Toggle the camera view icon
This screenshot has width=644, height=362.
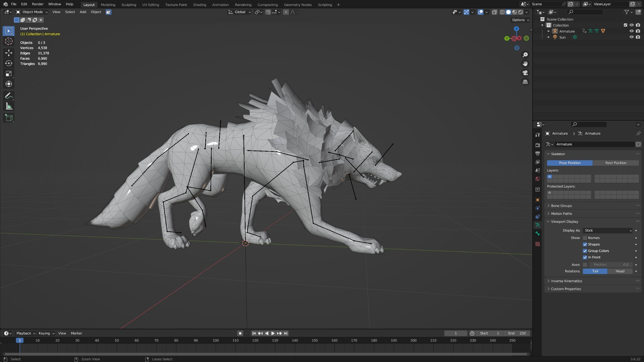[x=525, y=73]
